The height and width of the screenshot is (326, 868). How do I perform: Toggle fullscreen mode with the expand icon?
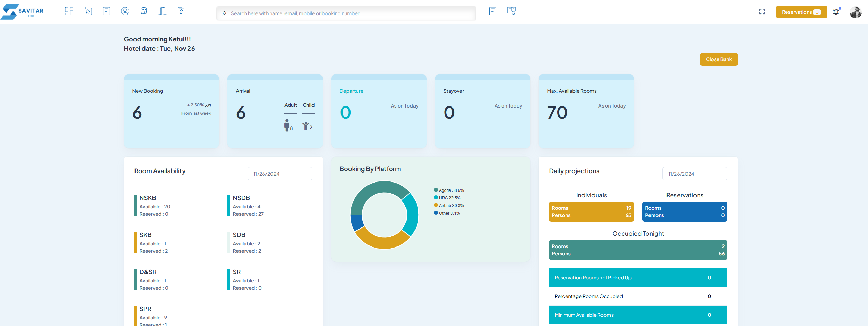tap(762, 11)
